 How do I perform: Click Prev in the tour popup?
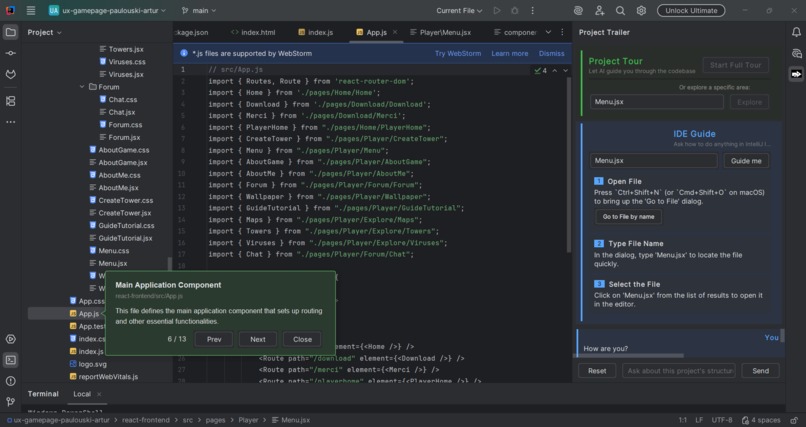214,339
